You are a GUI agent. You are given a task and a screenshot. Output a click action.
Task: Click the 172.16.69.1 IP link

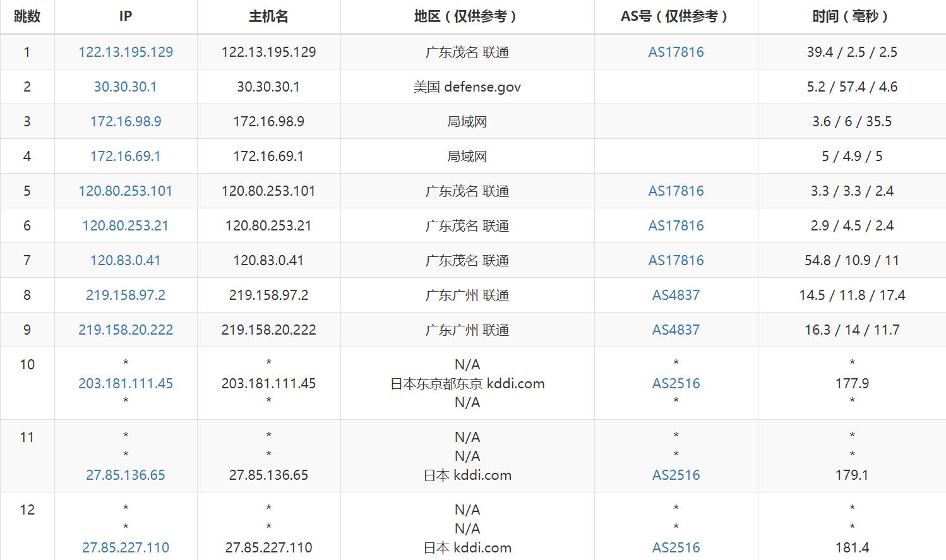click(x=126, y=156)
